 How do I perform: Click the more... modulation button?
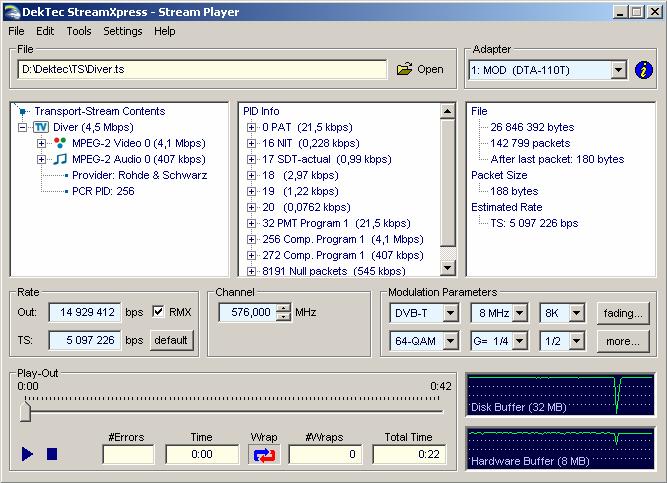click(x=623, y=341)
